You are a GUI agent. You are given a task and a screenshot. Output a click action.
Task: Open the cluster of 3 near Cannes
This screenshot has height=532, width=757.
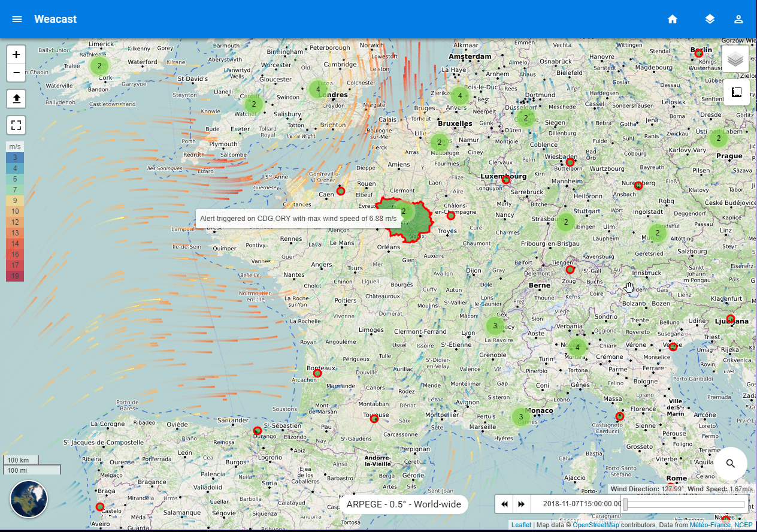click(521, 417)
